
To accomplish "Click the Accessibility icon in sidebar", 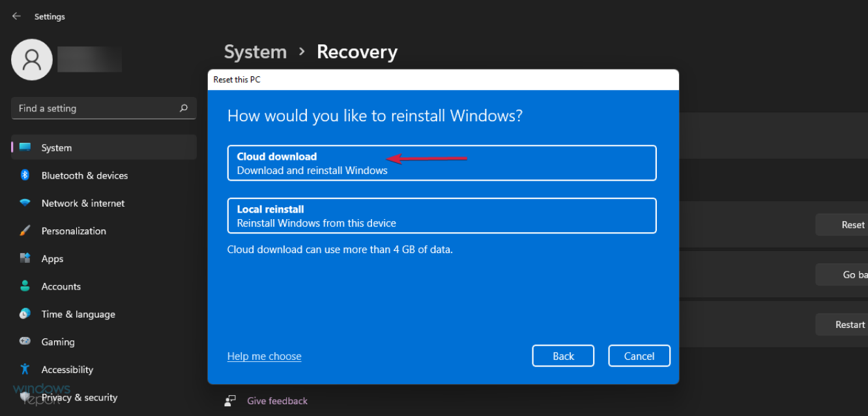I will (25, 369).
